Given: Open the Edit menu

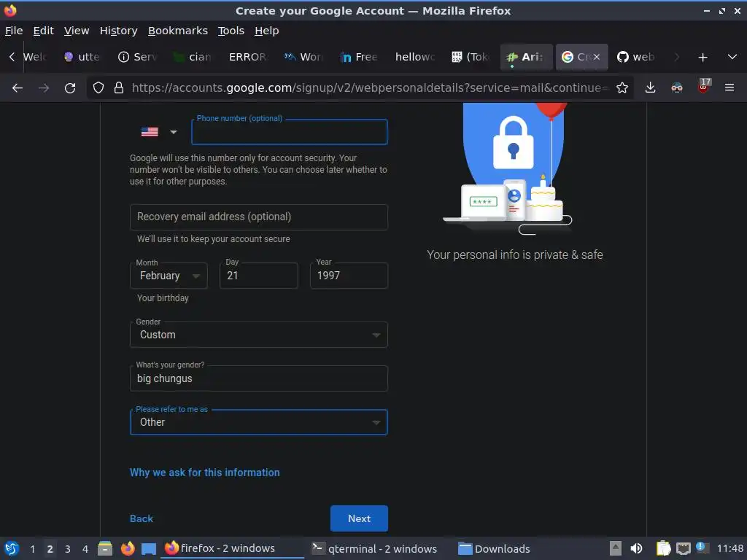Looking at the screenshot, I should tap(43, 31).
